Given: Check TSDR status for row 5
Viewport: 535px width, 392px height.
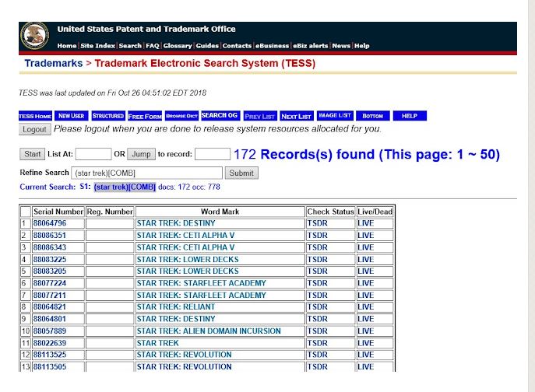Looking at the screenshot, I should tap(317, 271).
